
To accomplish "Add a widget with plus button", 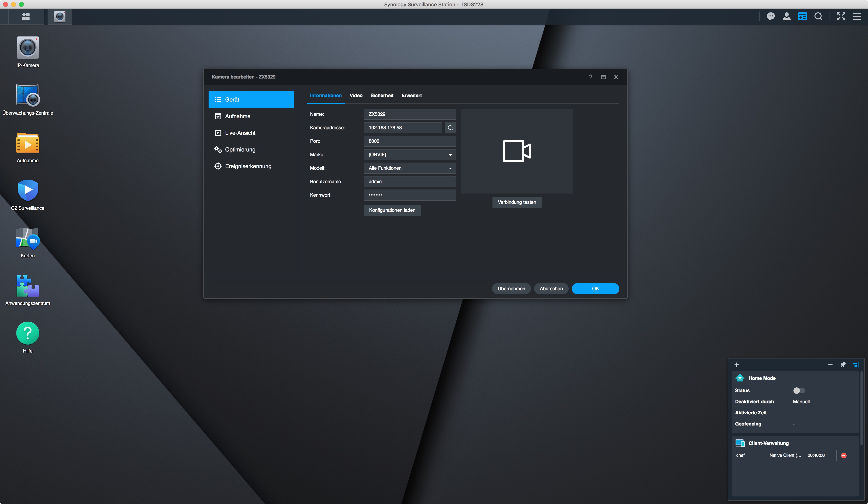I will tap(736, 365).
